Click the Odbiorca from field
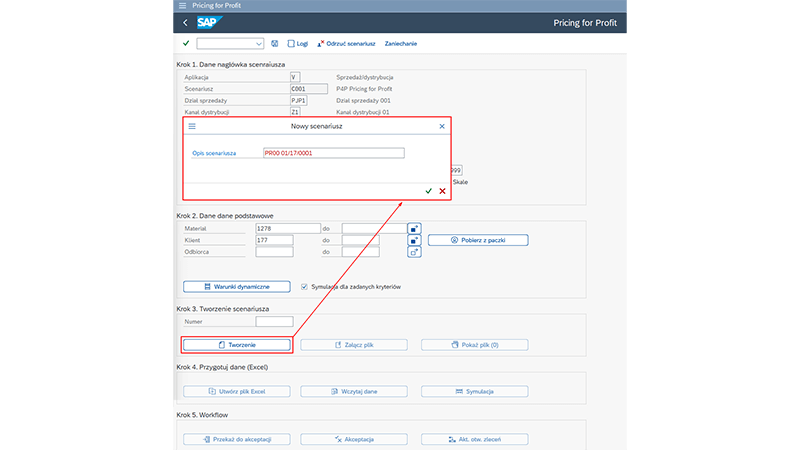Viewport: 800px width, 450px height. tap(274, 252)
